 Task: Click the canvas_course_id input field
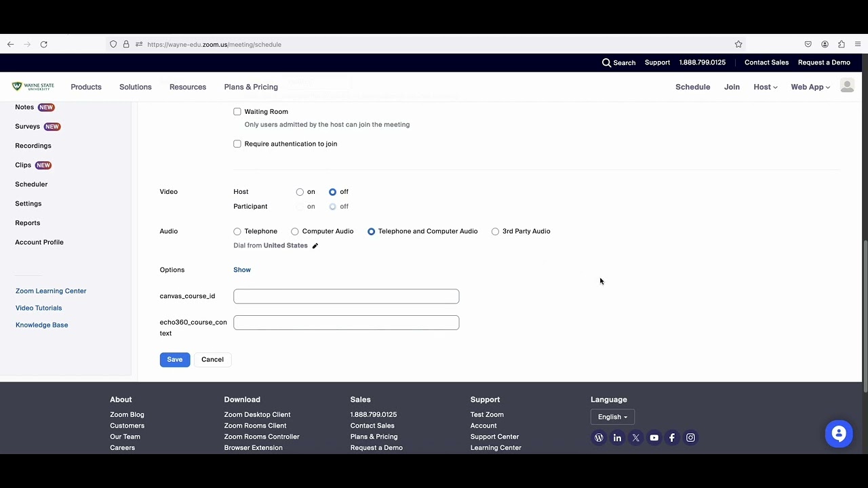[346, 296]
